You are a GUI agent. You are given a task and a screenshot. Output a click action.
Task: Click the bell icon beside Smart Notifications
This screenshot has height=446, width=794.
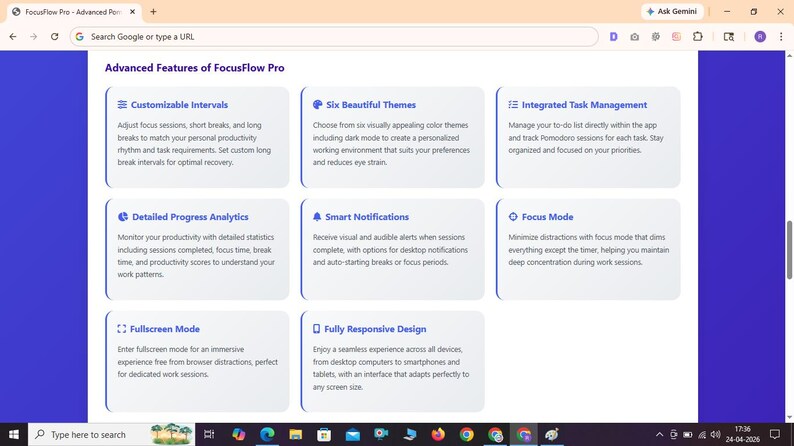pos(317,217)
